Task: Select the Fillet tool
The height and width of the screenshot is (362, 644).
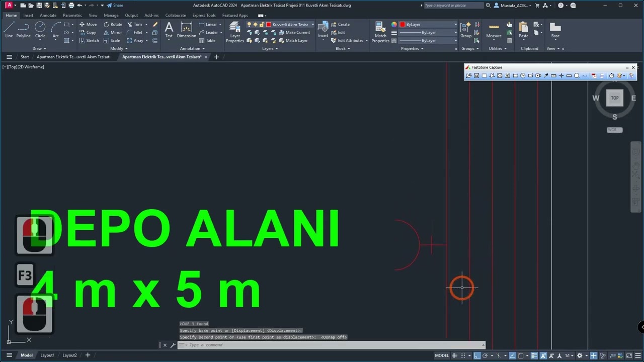Action: 134,32
